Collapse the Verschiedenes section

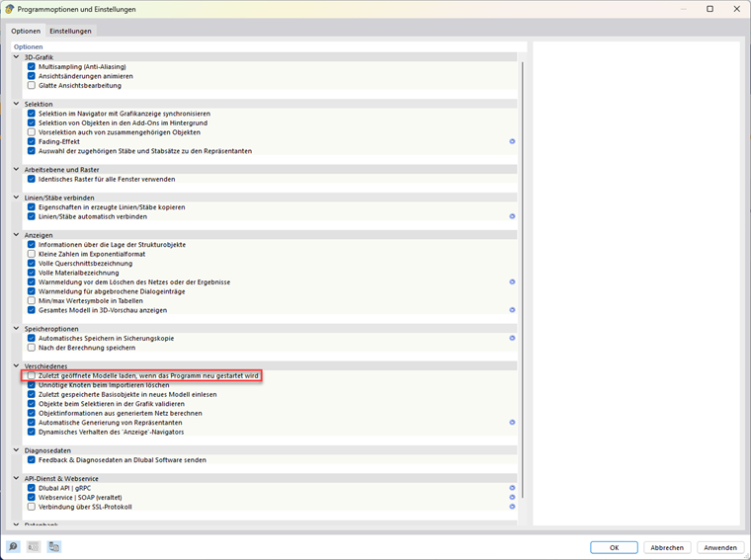click(x=16, y=365)
